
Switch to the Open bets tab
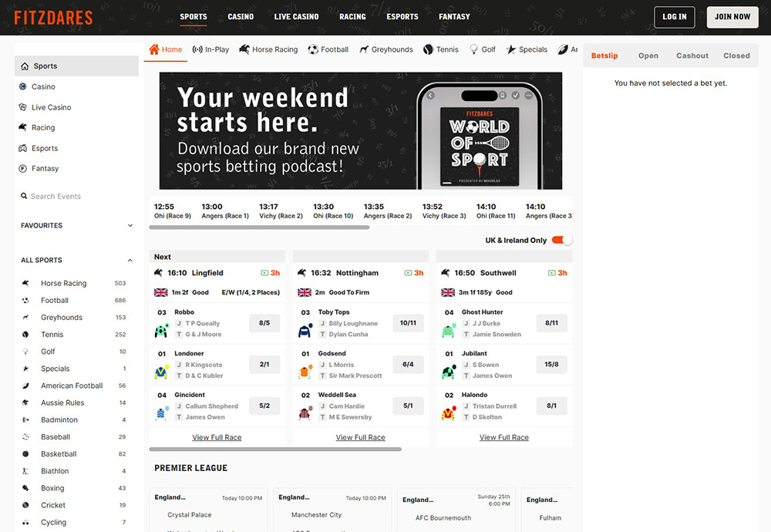(x=648, y=56)
